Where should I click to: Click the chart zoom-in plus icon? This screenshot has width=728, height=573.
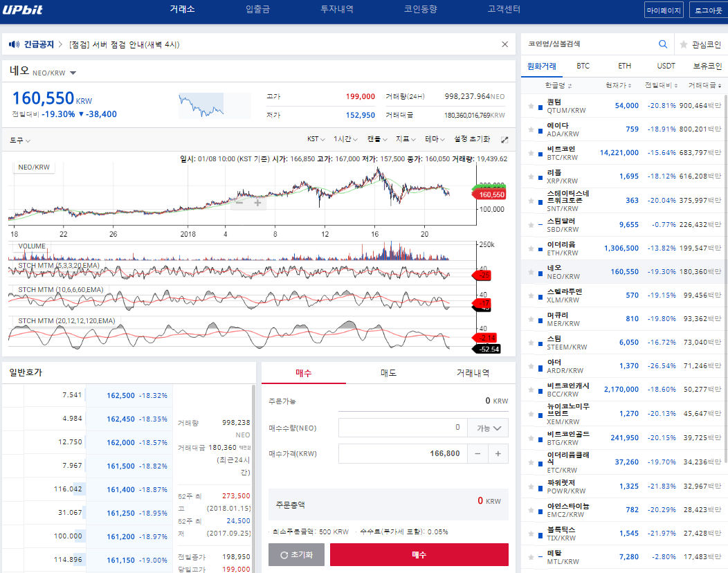(257, 203)
